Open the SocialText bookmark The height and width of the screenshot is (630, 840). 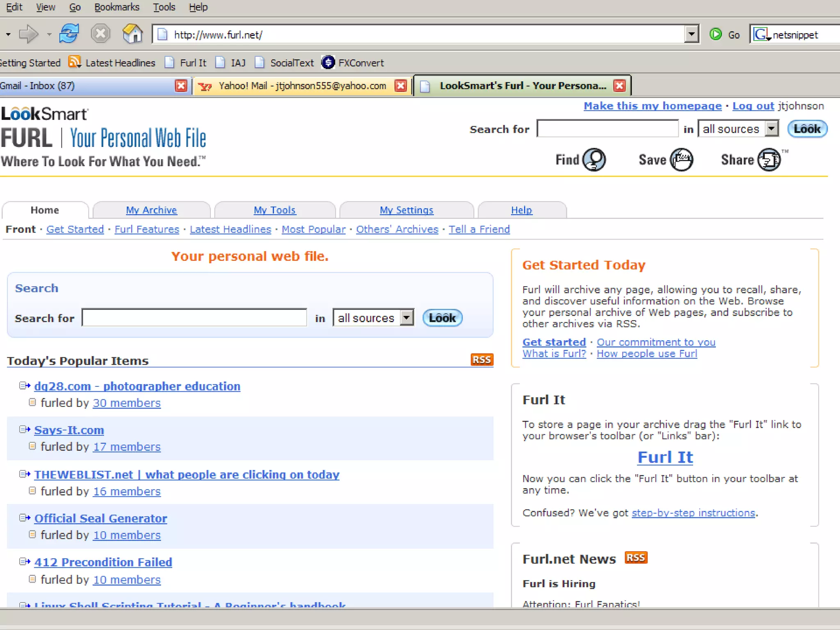[x=284, y=62]
